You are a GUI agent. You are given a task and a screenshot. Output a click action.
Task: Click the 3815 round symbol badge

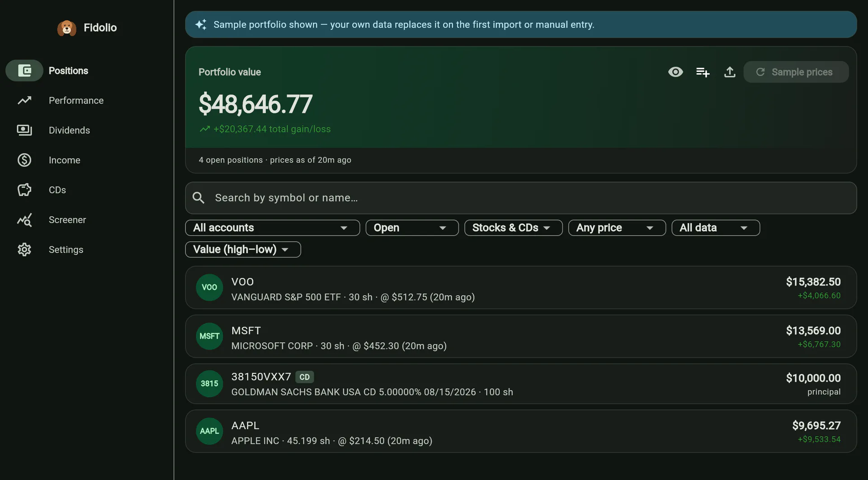(x=209, y=384)
